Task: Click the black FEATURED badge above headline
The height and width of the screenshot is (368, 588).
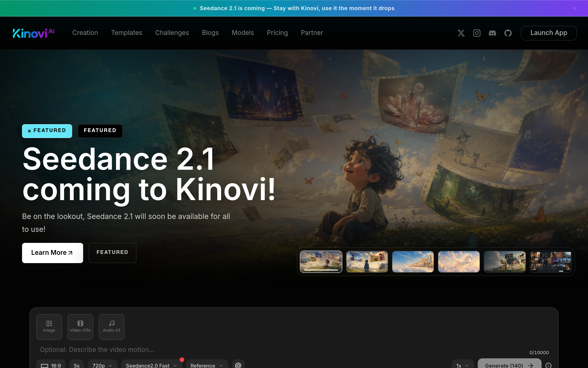Action: coord(100,131)
